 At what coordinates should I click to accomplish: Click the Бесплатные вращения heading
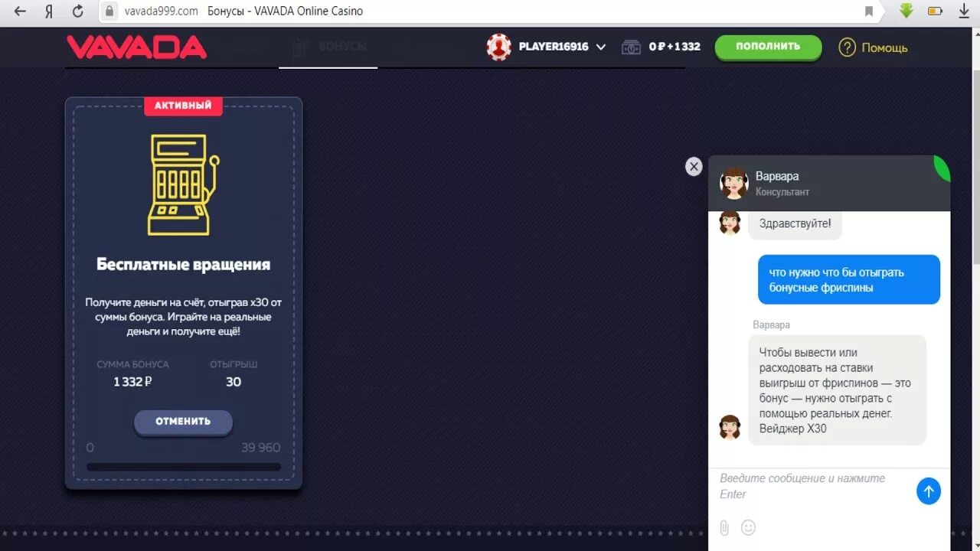[x=184, y=265]
